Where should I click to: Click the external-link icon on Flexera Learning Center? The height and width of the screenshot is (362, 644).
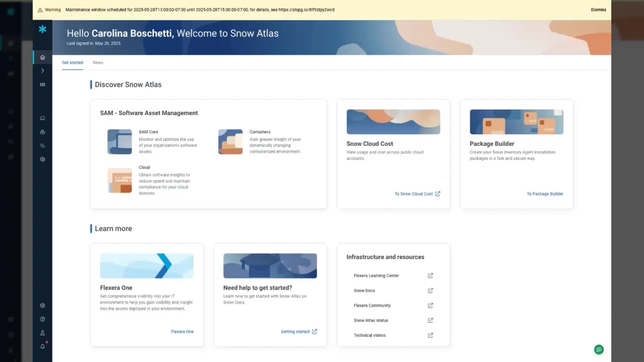pyautogui.click(x=430, y=276)
